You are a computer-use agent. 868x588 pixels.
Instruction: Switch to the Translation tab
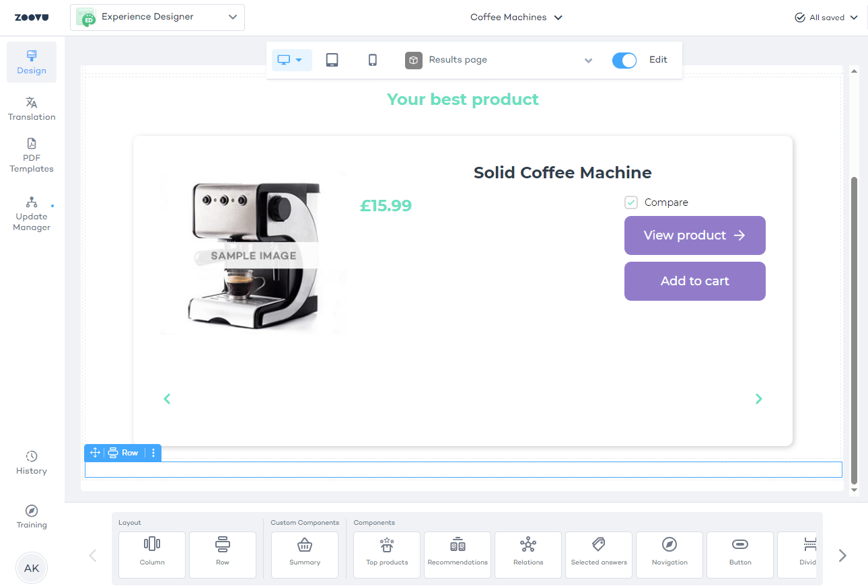(x=32, y=108)
